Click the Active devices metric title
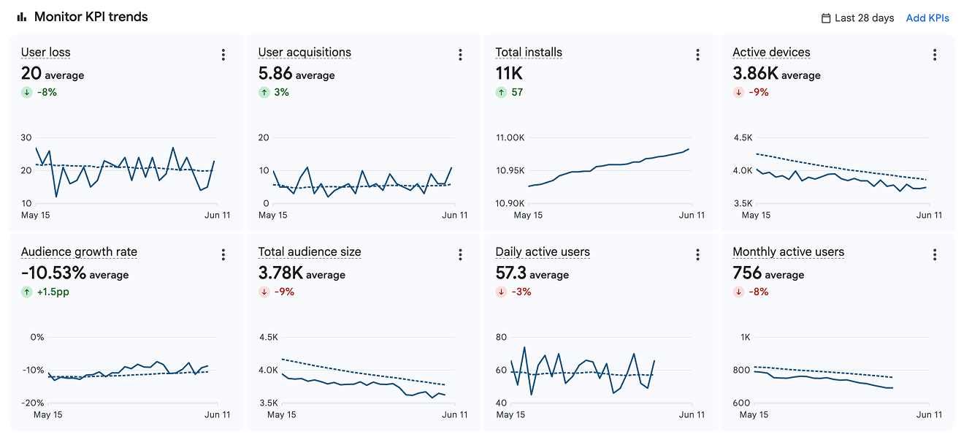This screenshot has width=980, height=448. pyautogui.click(x=771, y=53)
